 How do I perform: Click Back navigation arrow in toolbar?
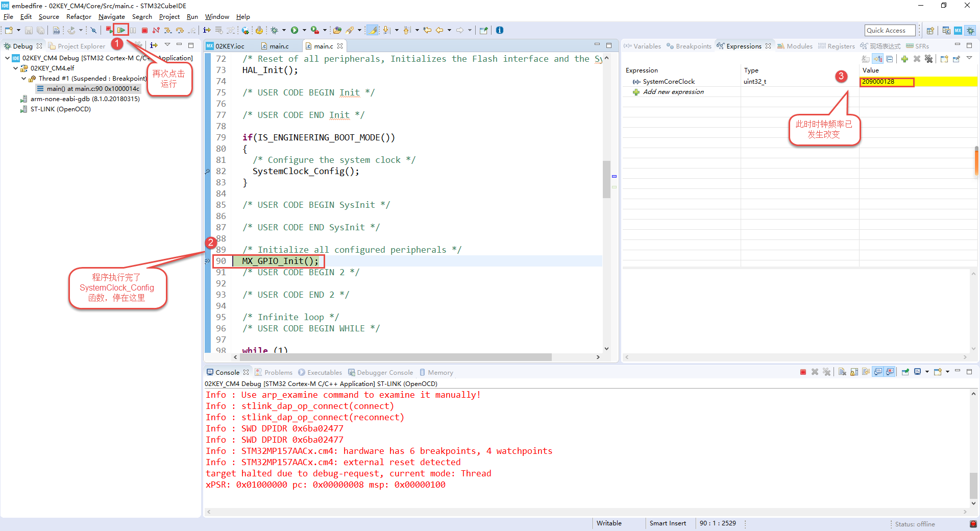[439, 30]
